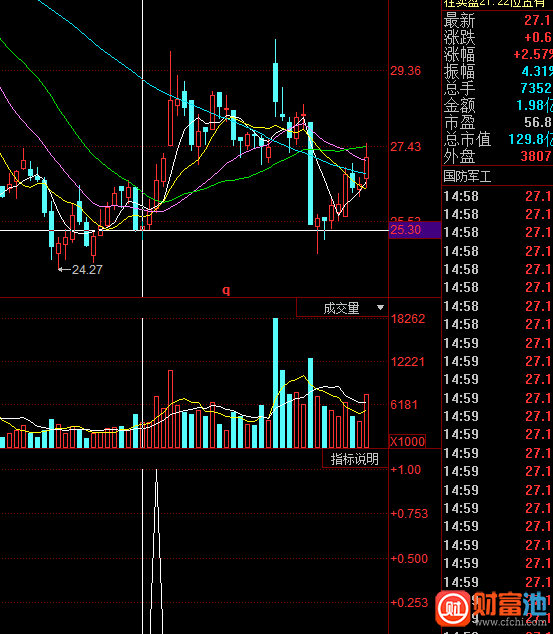Open the 成交量 indicator dropdown arrow
The width and height of the screenshot is (553, 634).
pyautogui.click(x=380, y=308)
